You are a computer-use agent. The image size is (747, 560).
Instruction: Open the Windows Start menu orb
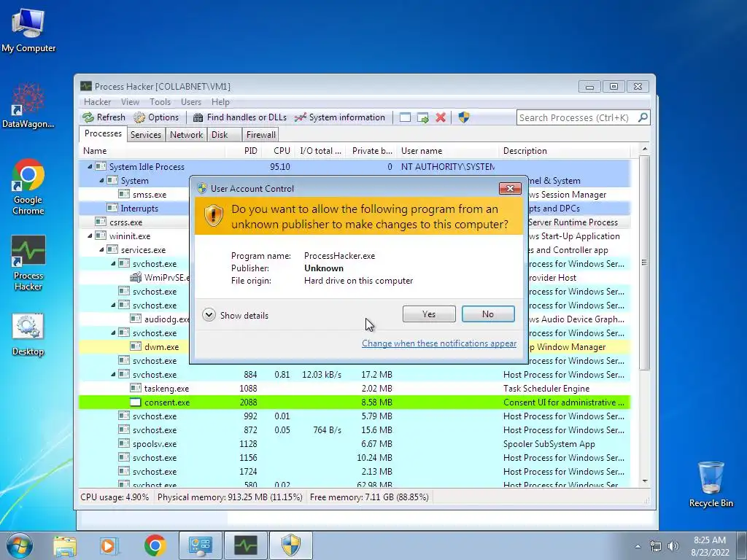tap(20, 545)
